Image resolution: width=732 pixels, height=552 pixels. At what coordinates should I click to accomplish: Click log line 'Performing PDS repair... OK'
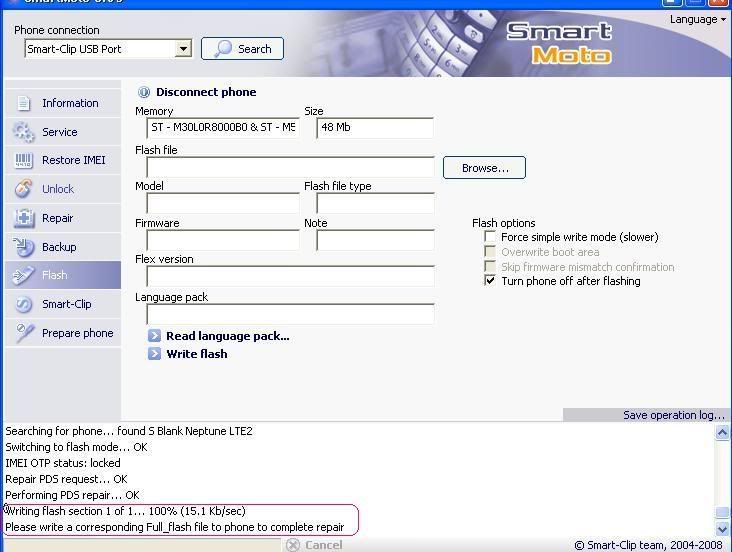pyautogui.click(x=72, y=495)
